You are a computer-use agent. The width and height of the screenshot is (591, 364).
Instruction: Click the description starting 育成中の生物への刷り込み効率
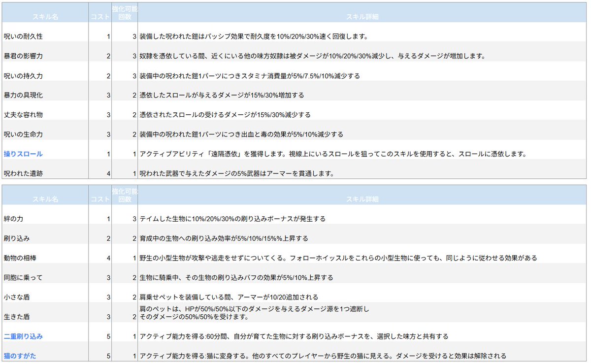[x=224, y=238]
